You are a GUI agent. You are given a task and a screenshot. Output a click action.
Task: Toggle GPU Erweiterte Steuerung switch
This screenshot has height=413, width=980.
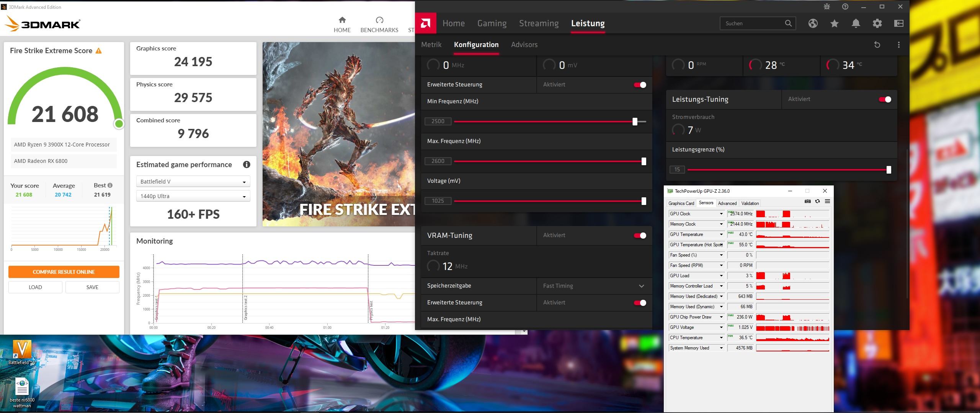pos(640,85)
